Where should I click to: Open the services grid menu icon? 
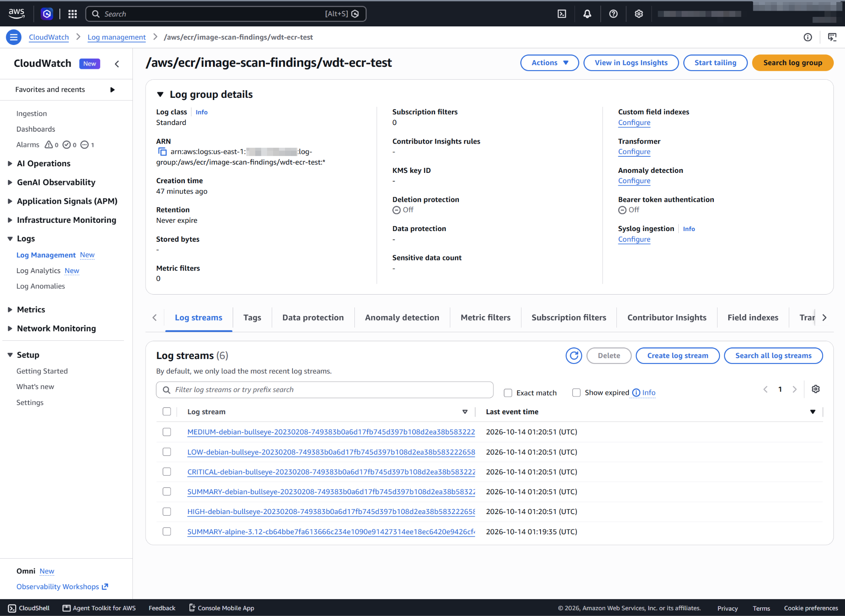[x=73, y=14]
